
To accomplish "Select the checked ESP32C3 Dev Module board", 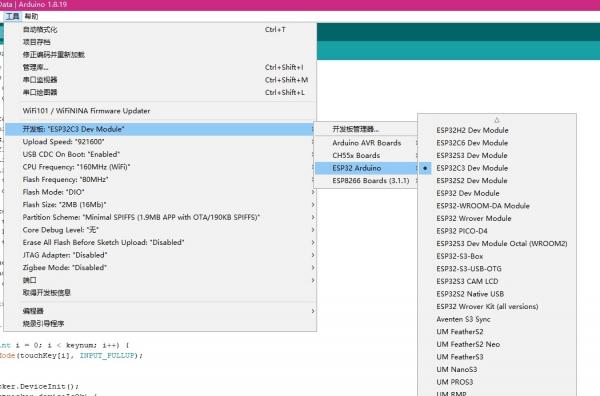I will click(x=497, y=168).
